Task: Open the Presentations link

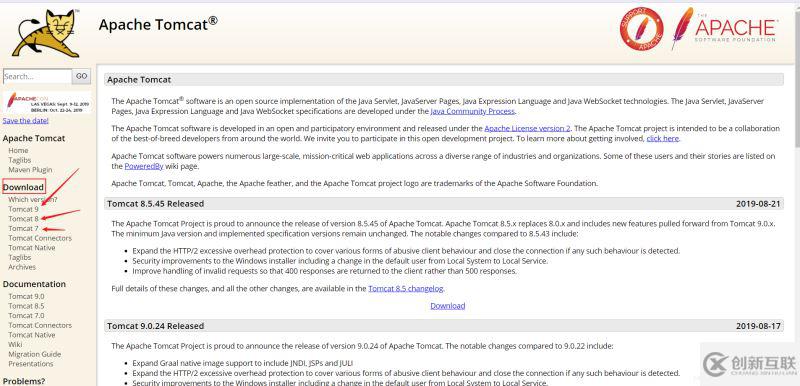Action: (31, 364)
